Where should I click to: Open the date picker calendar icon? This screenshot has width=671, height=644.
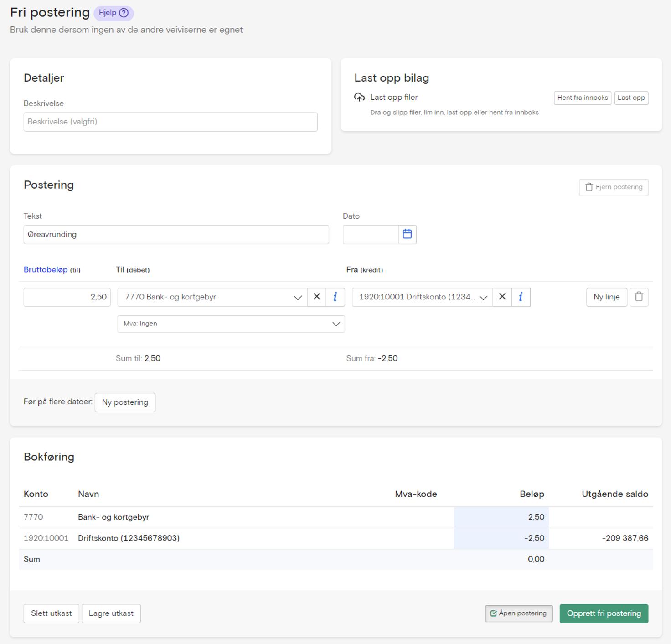(x=407, y=234)
